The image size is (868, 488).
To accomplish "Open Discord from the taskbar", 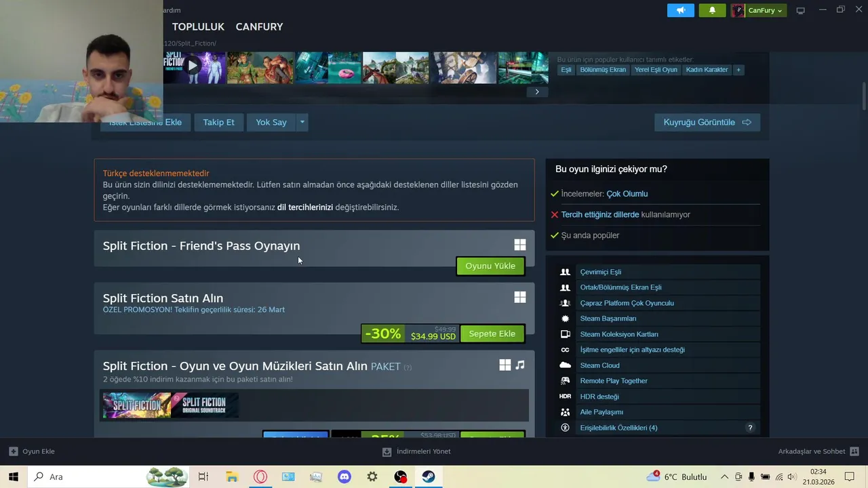I will click(344, 476).
